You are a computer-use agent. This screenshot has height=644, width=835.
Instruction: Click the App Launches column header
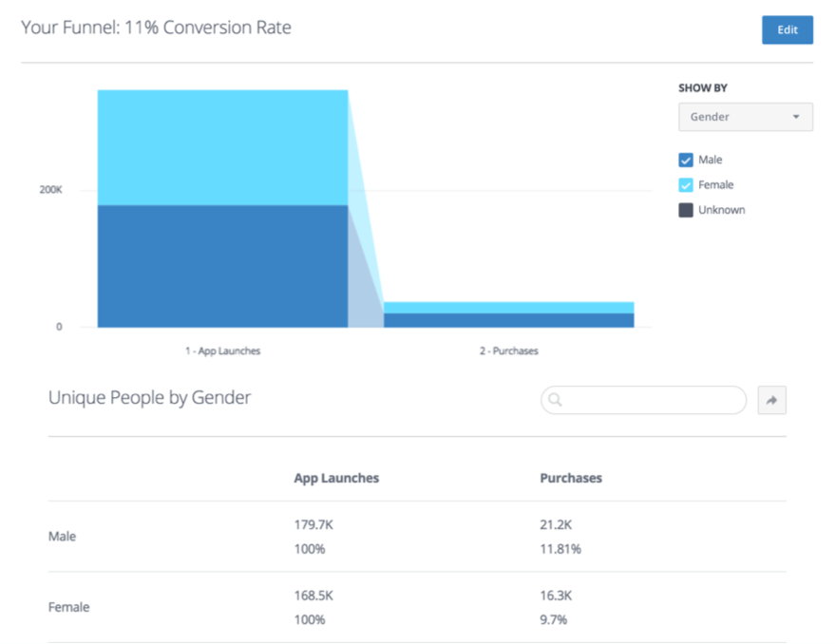tap(336, 478)
